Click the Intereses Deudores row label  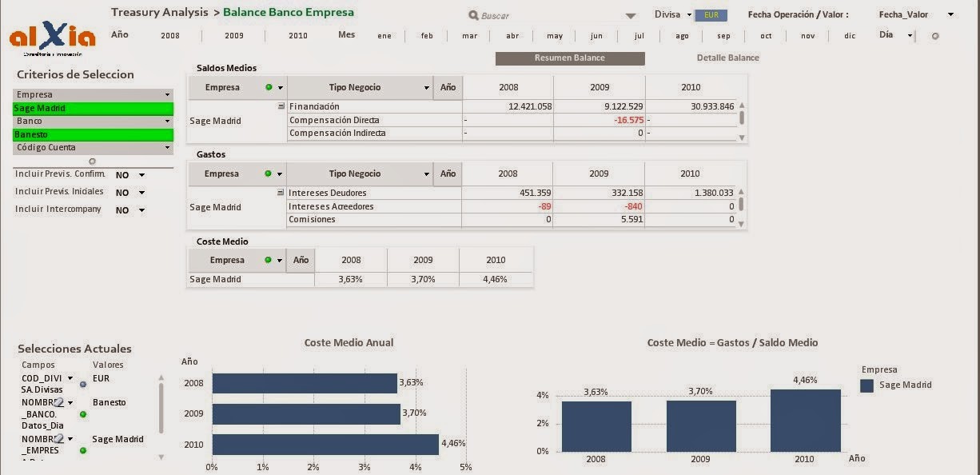325,193
